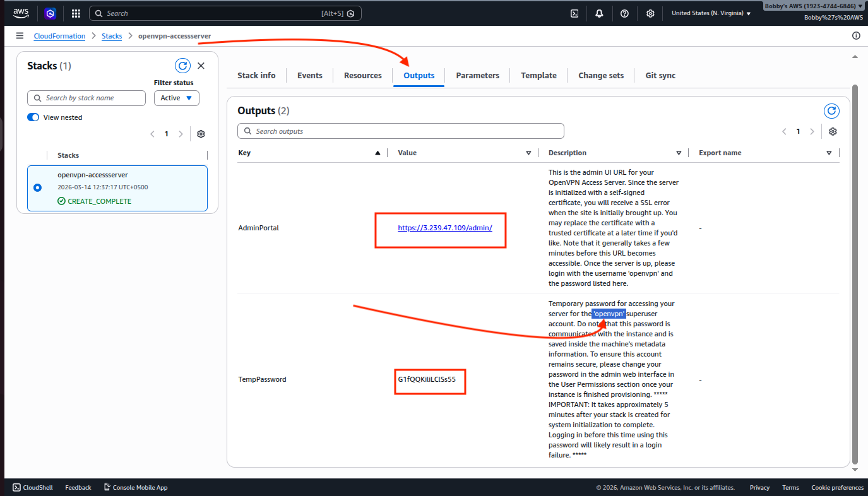Toggle the View nested switch
Screen dimensions: 868x496
(33, 117)
